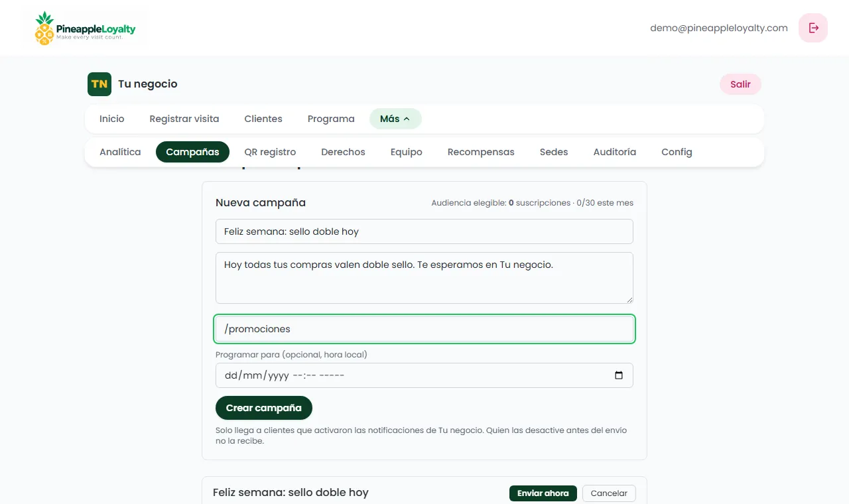Focus the campaign title field
The image size is (849, 504).
pos(424,231)
